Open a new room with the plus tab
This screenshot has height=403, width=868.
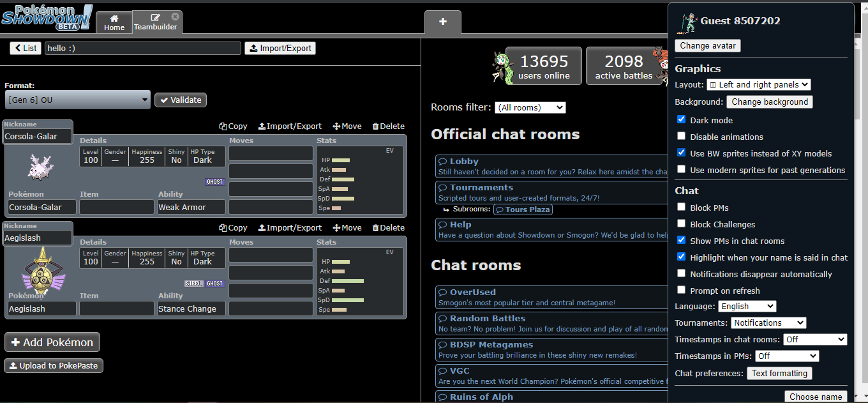coord(442,22)
